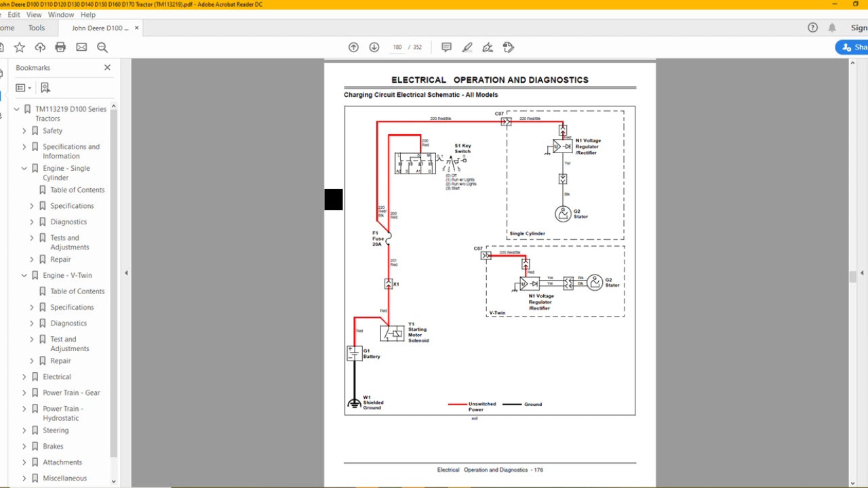
Task: Collapse Engine - Single Cylinder bookmark
Action: 24,168
